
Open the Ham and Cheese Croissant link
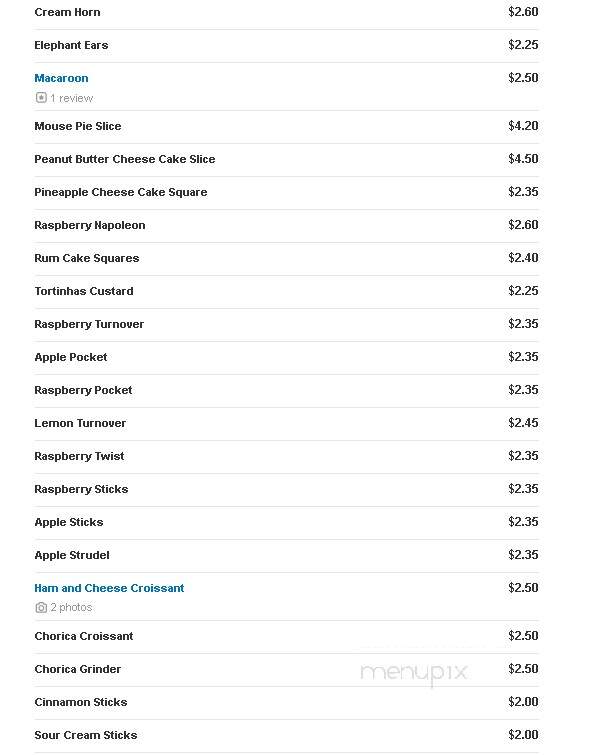pos(109,588)
